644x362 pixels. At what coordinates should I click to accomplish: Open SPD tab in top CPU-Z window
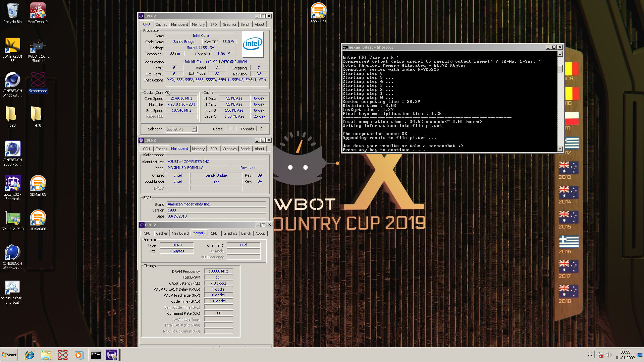[214, 24]
